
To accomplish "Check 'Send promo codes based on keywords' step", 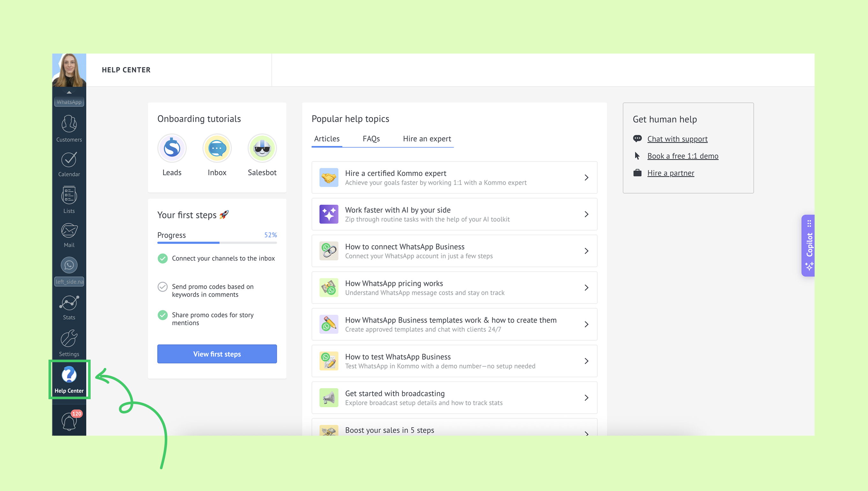I will (163, 287).
